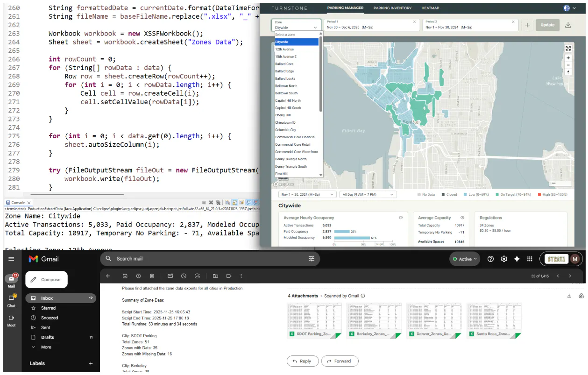This screenshot has height=375, width=588.
Task: Download all attachments in Gmail
Action: click(x=569, y=296)
